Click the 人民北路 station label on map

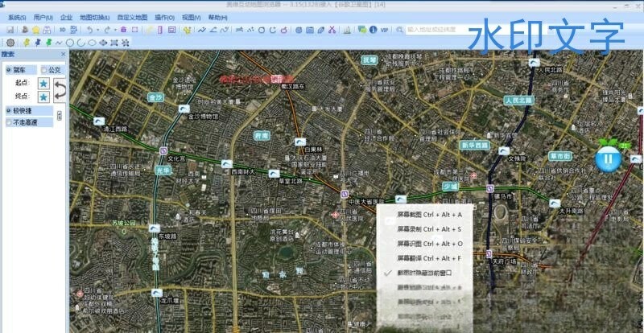(518, 101)
